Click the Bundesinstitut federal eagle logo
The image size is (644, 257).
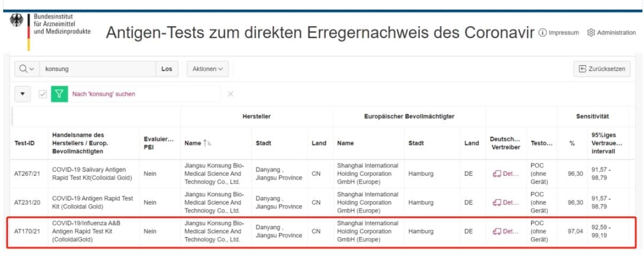tap(17, 24)
